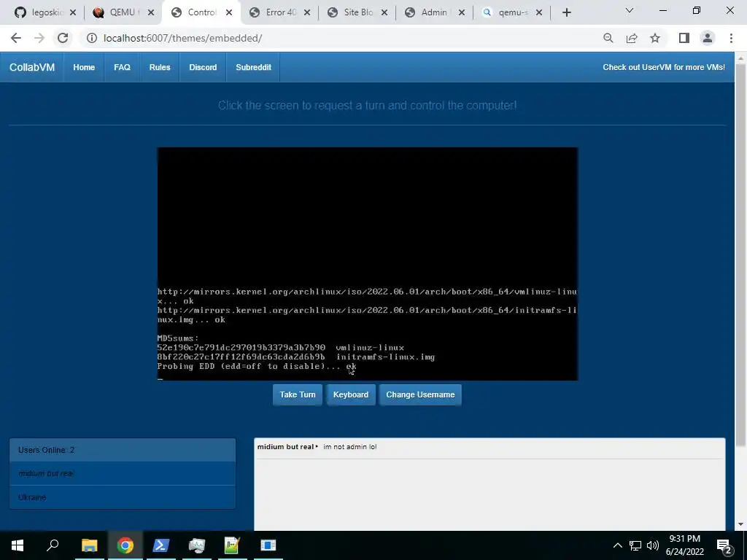The height and width of the screenshot is (560, 747).
Task: Close the qemu-s tab
Action: 539,13
